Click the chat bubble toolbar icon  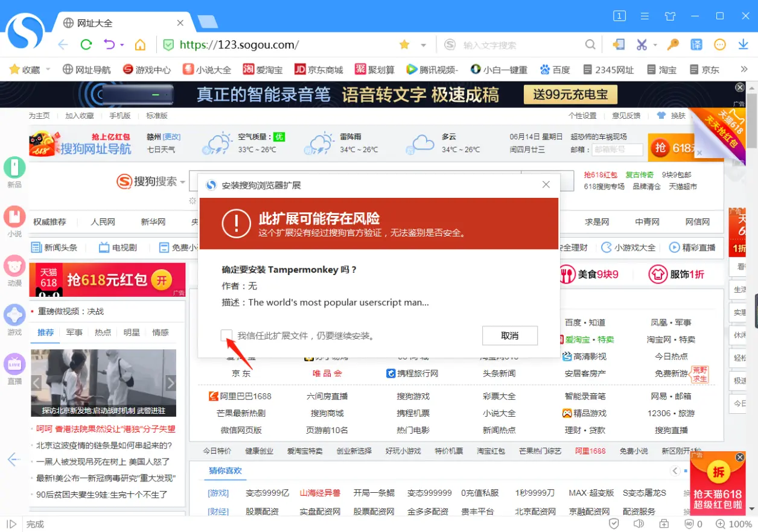point(720,45)
